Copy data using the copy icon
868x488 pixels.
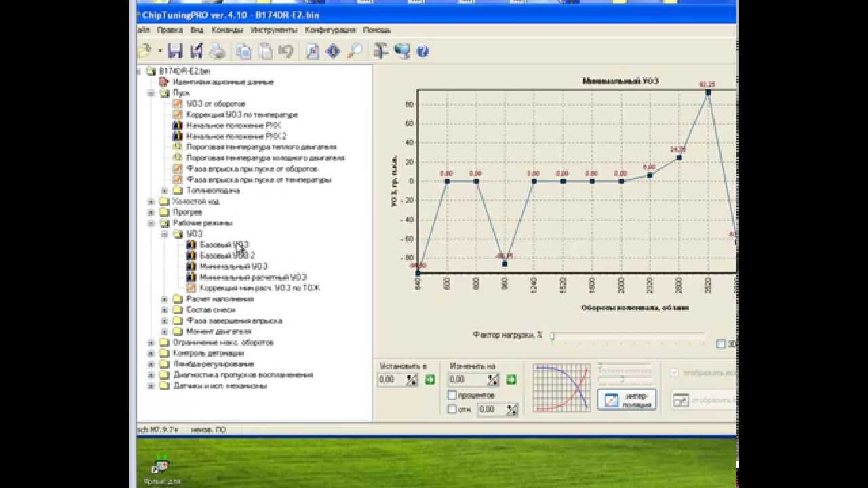[x=243, y=51]
